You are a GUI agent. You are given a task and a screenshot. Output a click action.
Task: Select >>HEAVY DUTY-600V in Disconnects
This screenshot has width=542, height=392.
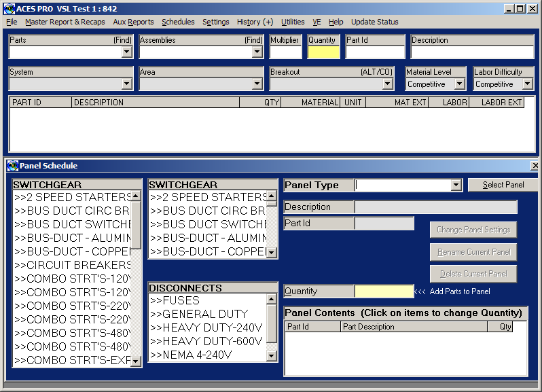click(208, 341)
